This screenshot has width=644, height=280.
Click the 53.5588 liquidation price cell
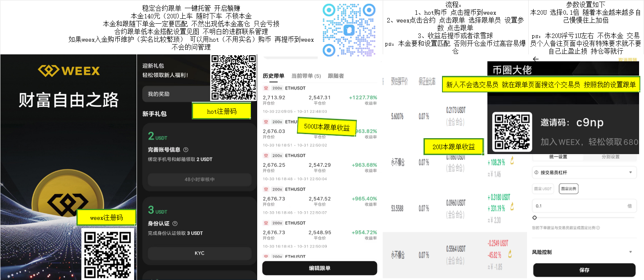[397, 208]
